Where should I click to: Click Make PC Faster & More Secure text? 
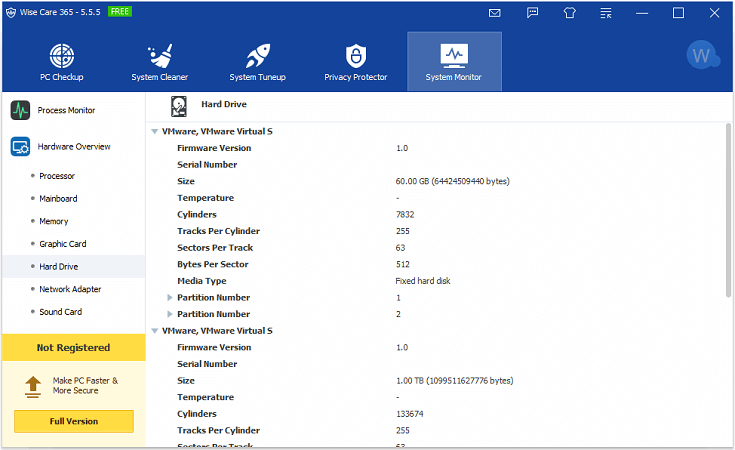85,386
